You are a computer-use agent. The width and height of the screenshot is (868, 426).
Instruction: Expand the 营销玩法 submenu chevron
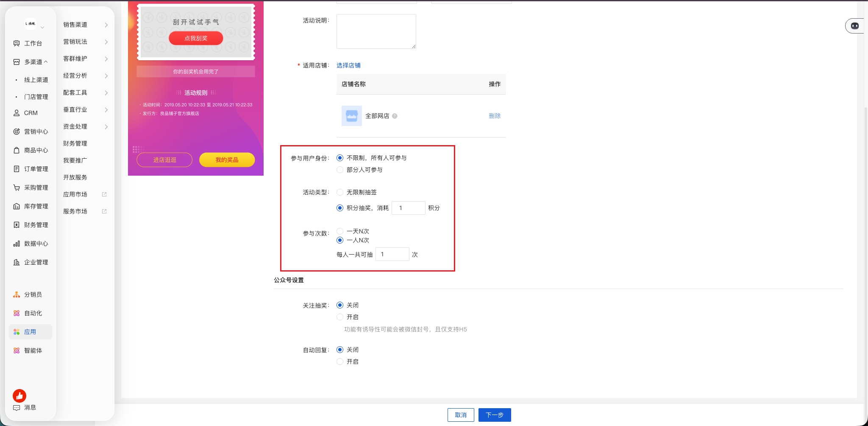(106, 42)
